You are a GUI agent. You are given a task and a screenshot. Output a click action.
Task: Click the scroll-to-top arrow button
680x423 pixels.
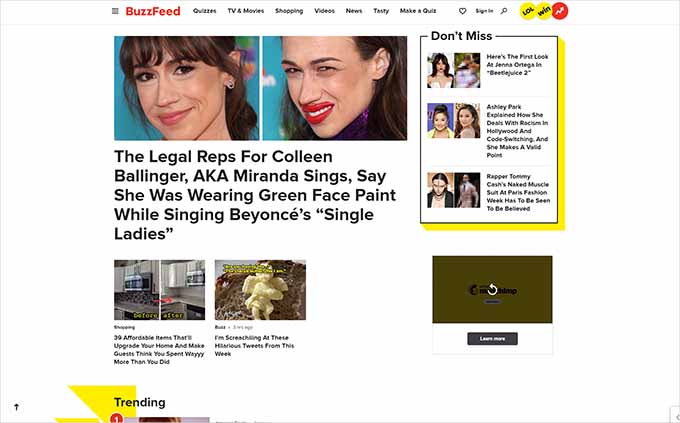(16, 407)
